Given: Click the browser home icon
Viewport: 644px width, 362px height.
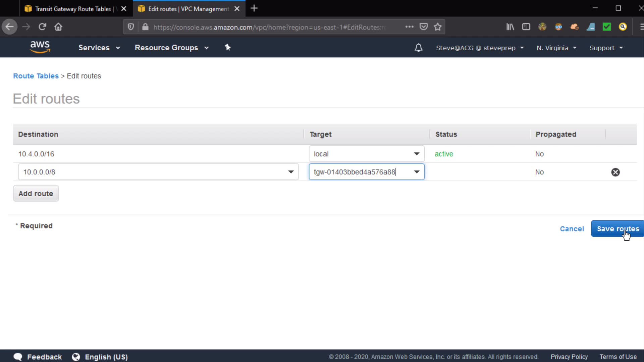Looking at the screenshot, I should (58, 27).
